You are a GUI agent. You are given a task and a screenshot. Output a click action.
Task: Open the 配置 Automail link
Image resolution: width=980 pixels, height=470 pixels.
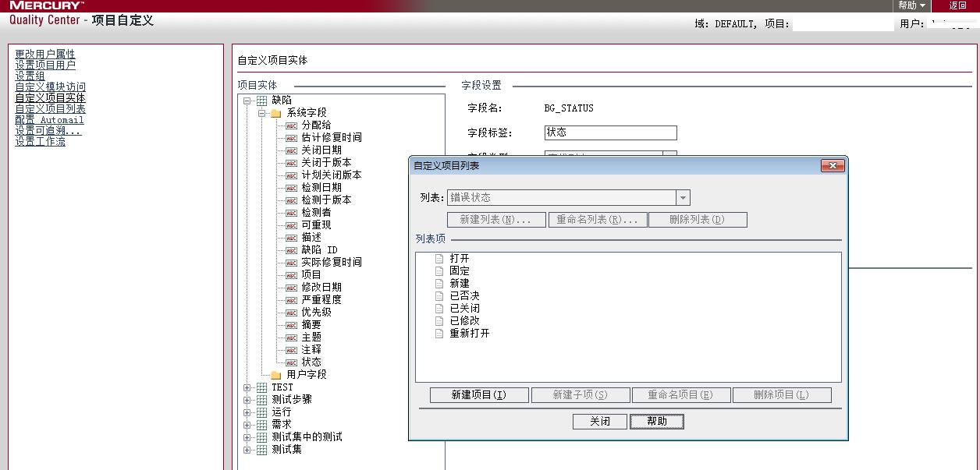click(x=49, y=120)
